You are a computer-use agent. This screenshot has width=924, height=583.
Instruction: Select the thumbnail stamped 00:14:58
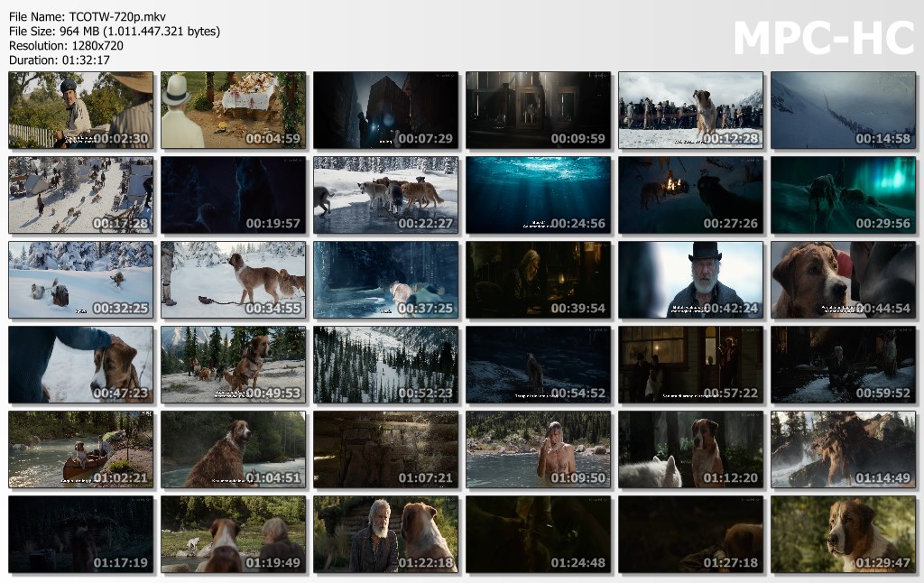point(844,110)
